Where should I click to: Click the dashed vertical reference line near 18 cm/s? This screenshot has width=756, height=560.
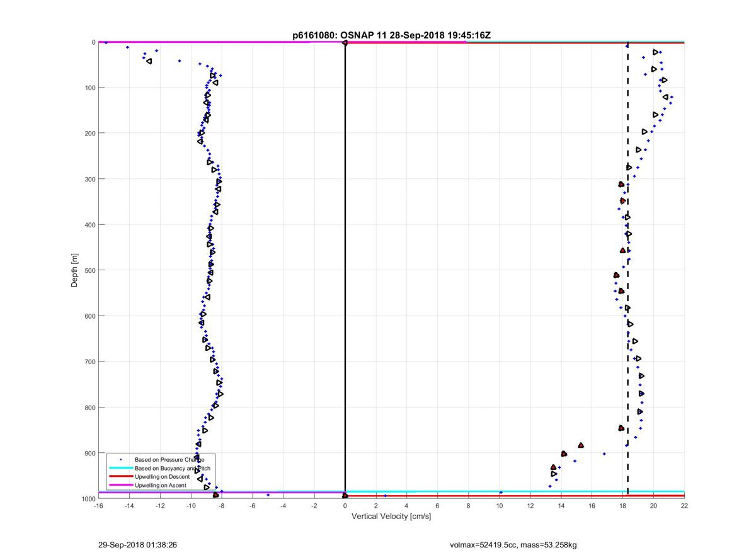point(627,271)
